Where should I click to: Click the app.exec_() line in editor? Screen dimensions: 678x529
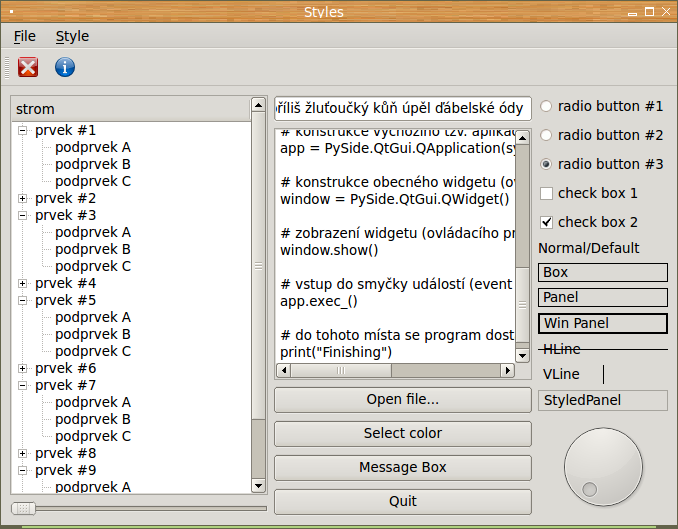[x=319, y=301]
